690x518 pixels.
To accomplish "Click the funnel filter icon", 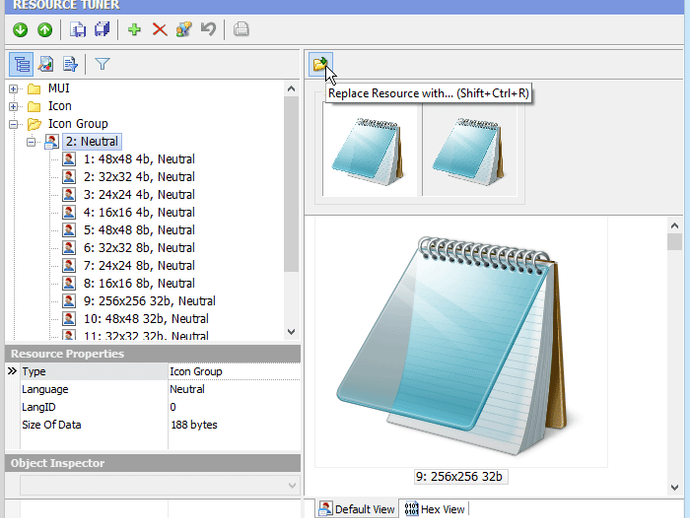I will click(102, 64).
